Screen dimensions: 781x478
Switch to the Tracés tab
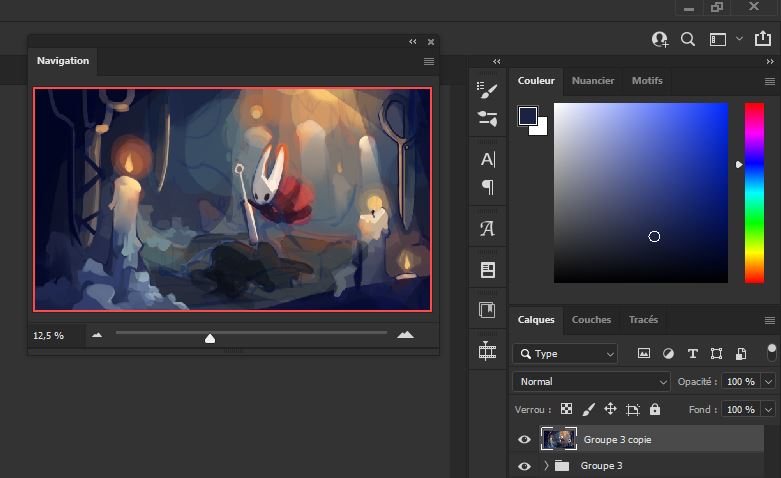pyautogui.click(x=643, y=320)
